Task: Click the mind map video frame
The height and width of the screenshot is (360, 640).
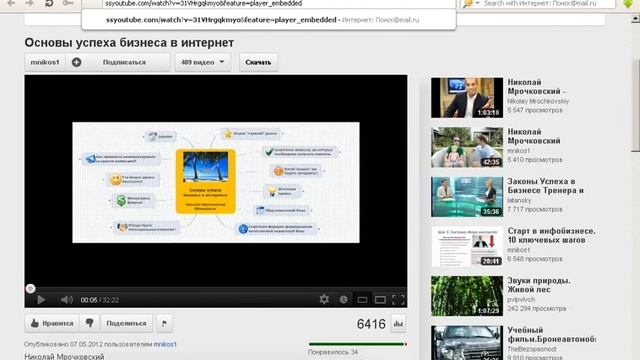Action: pyautogui.click(x=216, y=182)
